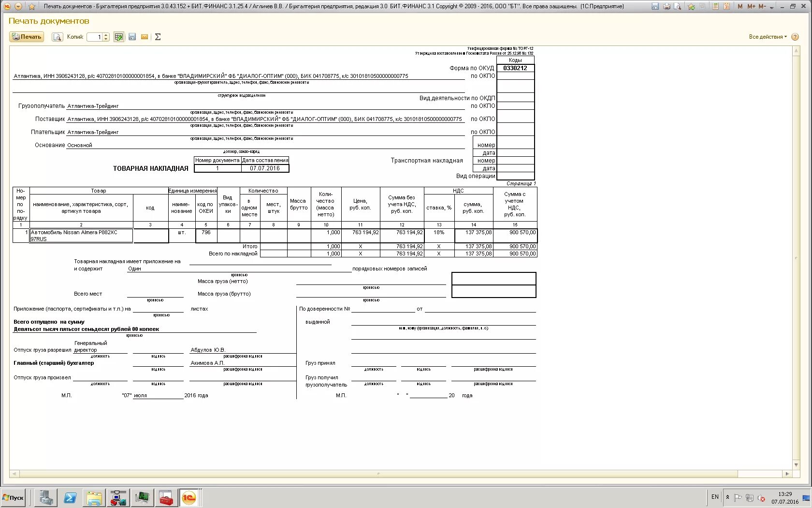Open Server Manager from the taskbar
This screenshot has height=508, width=812.
click(47, 497)
